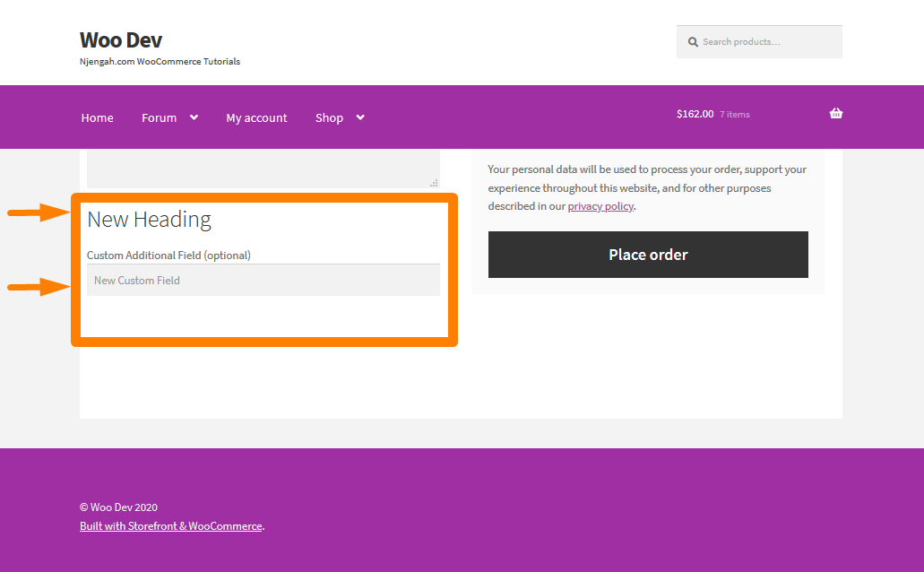Click the Custom Additional Field (optional) label
This screenshot has width=924, height=572.
tap(168, 256)
